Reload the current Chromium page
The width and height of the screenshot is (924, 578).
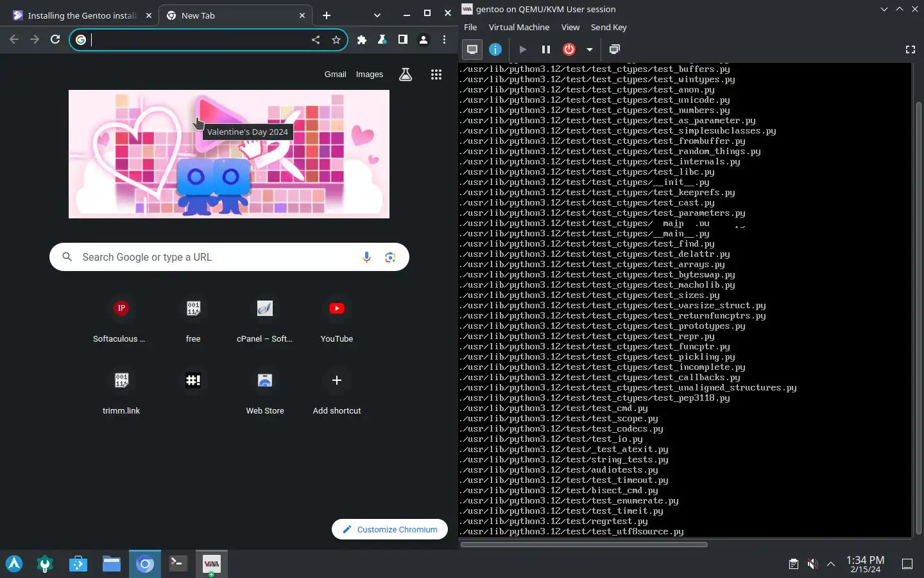pyautogui.click(x=55, y=40)
